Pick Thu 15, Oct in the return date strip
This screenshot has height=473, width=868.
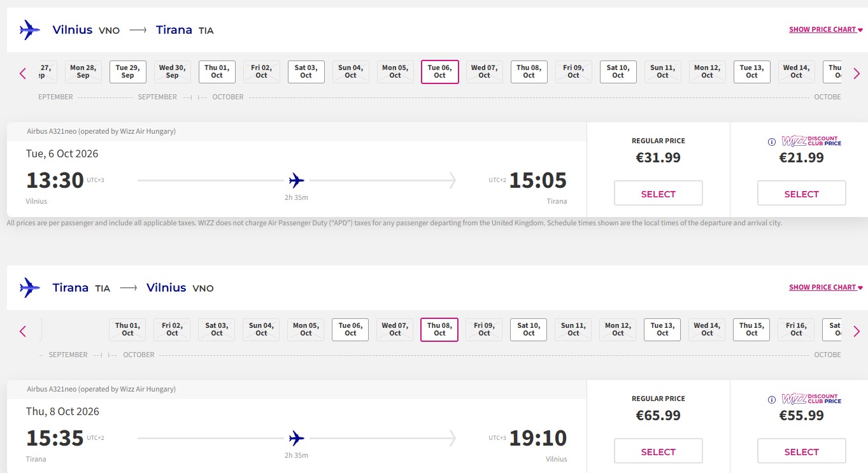[752, 330]
